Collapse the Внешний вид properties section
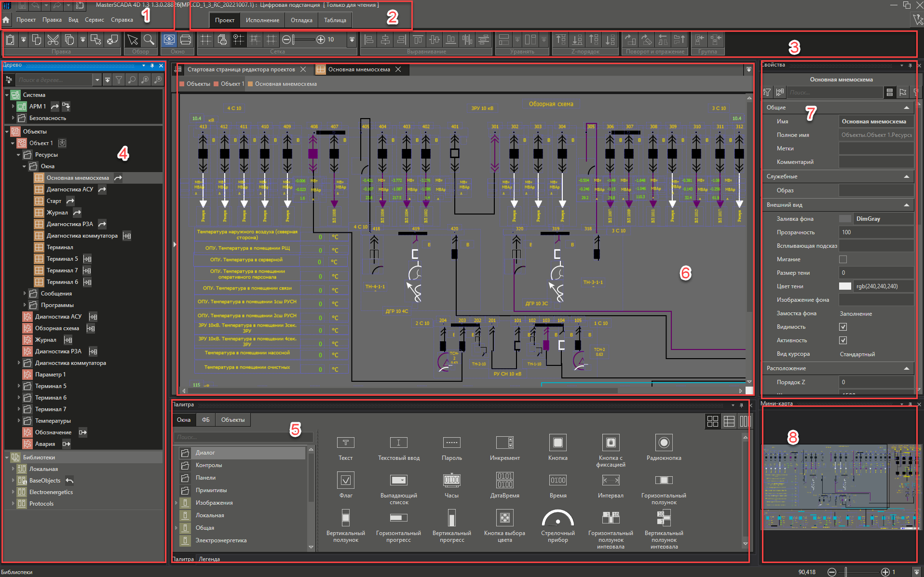Screen dimensions: 924x577 click(908, 204)
